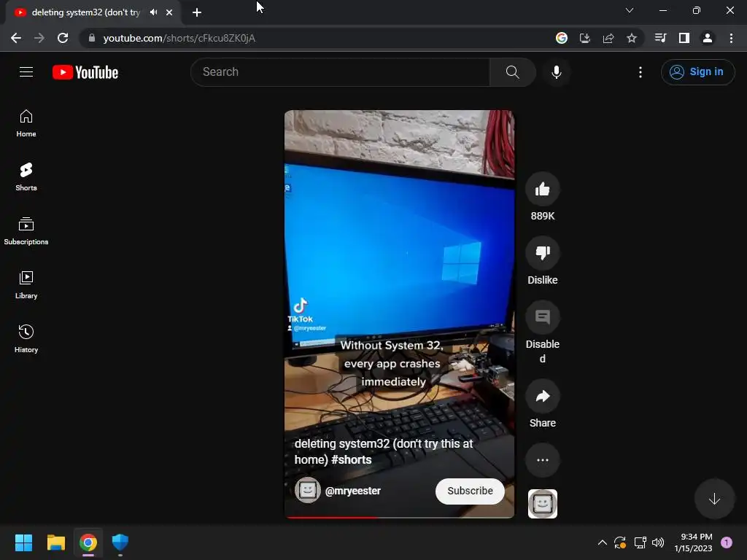Dislike the short with thumbs down
747x560 pixels.
[542, 253]
